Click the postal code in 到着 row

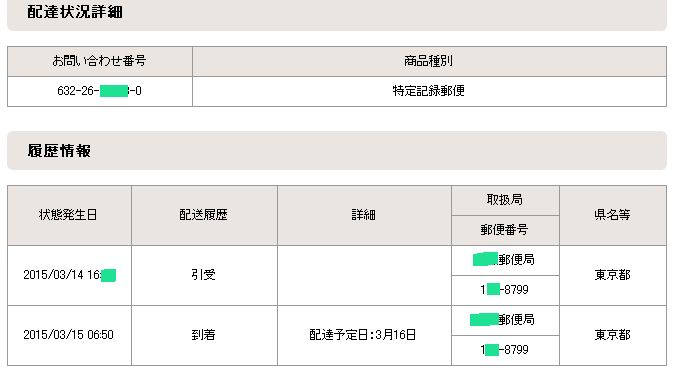[505, 350]
